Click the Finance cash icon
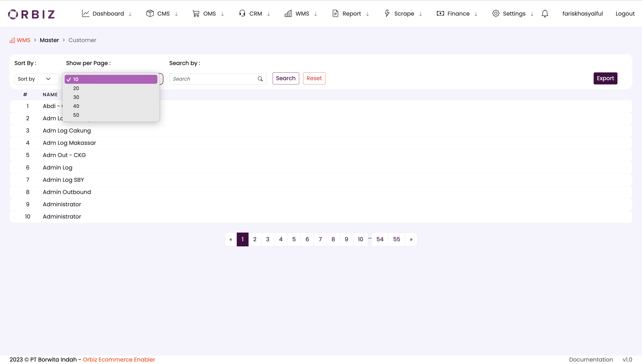This screenshot has height=364, width=642. 440,14
